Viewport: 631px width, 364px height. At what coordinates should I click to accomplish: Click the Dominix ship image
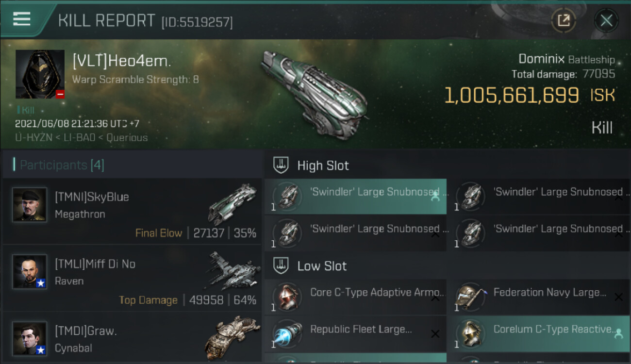click(x=313, y=95)
